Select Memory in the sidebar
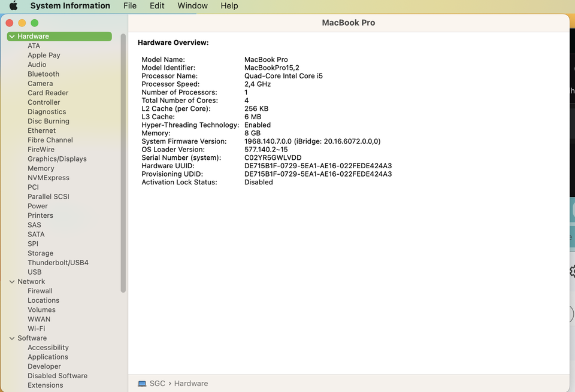Screen dimensions: 575x392 [41, 169]
